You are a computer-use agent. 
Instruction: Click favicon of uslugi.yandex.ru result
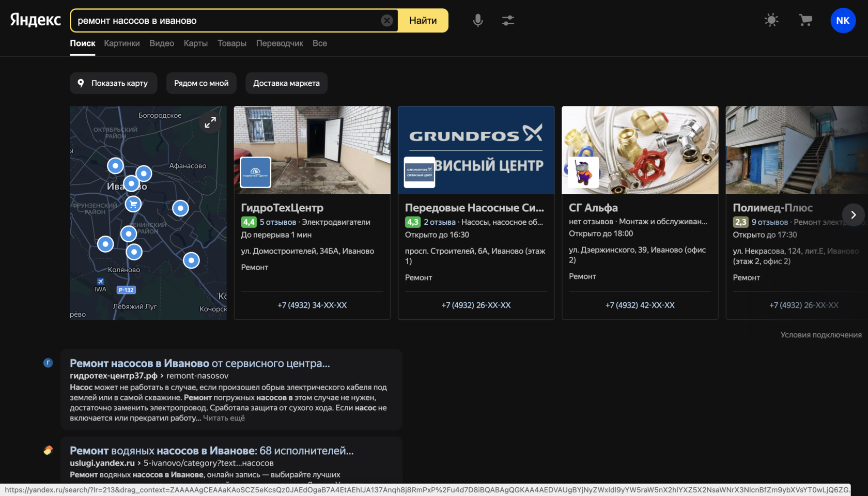click(x=48, y=450)
